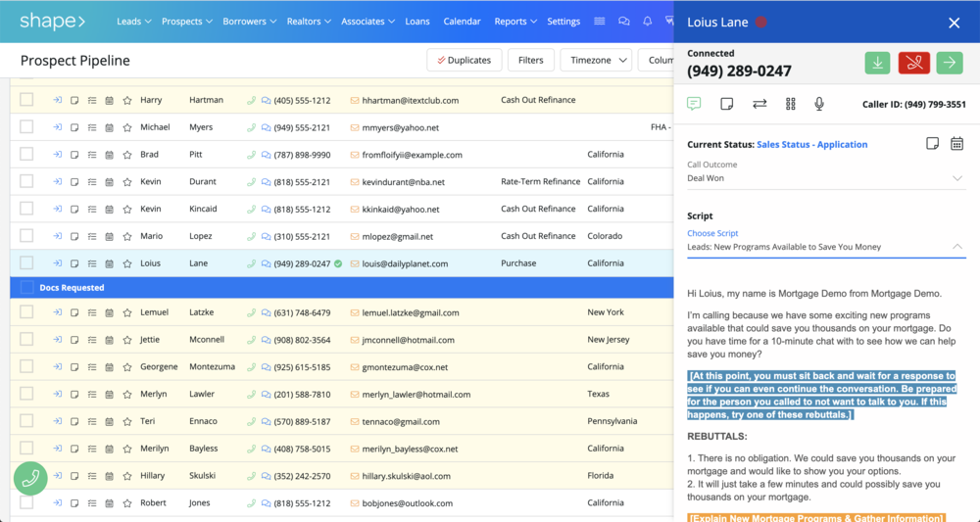Open the dial pad grid icon

click(791, 104)
